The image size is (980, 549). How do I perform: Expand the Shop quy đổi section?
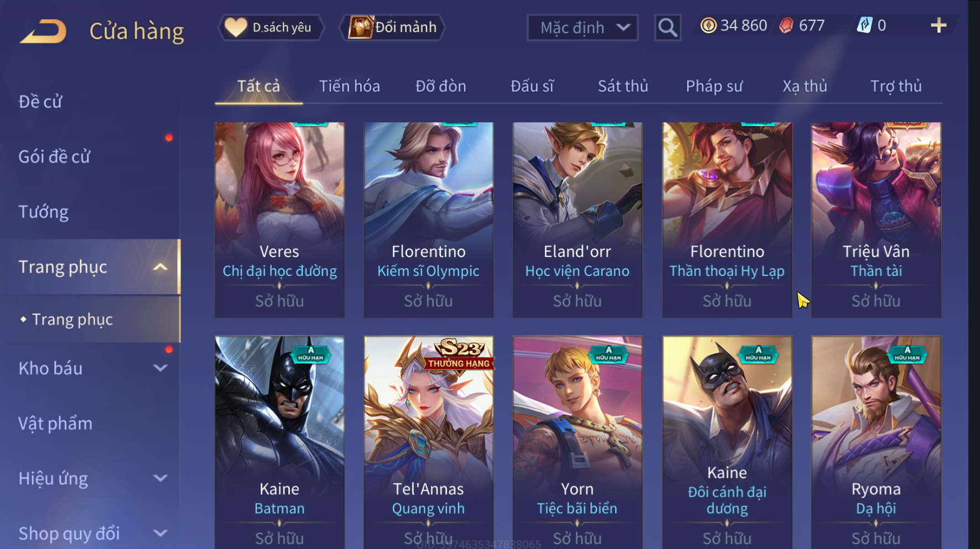coord(160,534)
